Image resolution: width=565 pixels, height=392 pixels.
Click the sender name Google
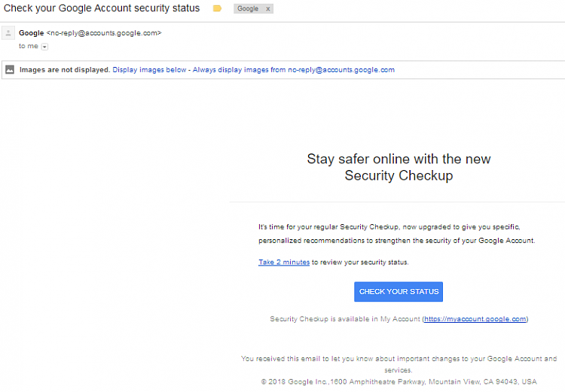pos(32,33)
